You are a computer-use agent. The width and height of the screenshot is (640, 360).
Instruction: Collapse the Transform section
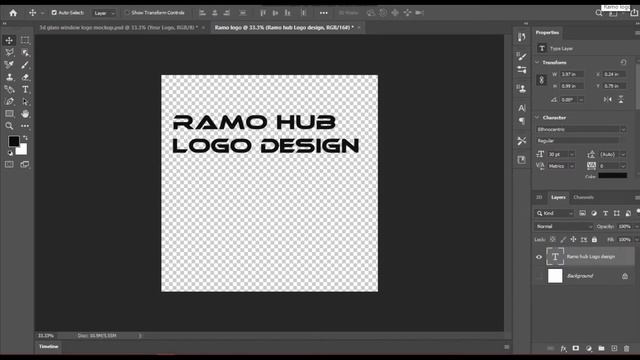537,62
